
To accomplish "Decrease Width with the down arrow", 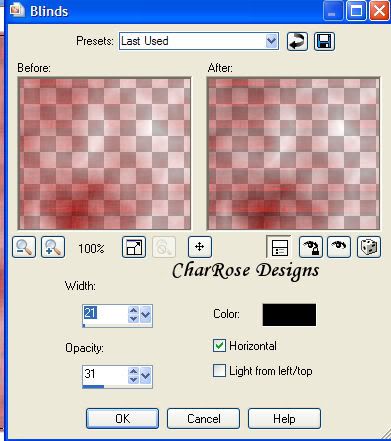I will [133, 319].
